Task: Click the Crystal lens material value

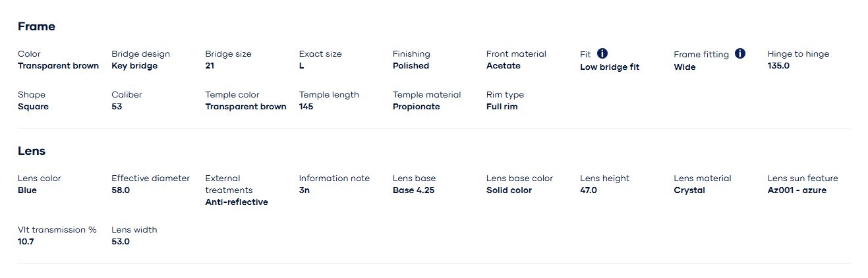Action: pyautogui.click(x=689, y=190)
